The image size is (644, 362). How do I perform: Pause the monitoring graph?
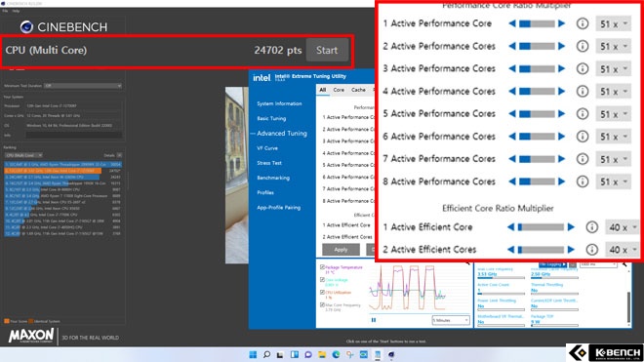pos(374,320)
